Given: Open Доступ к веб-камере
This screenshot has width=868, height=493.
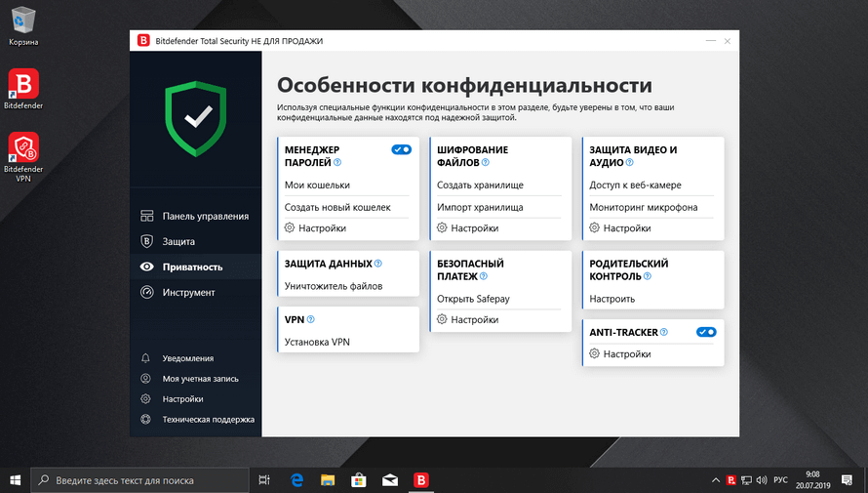Looking at the screenshot, I should click(635, 185).
